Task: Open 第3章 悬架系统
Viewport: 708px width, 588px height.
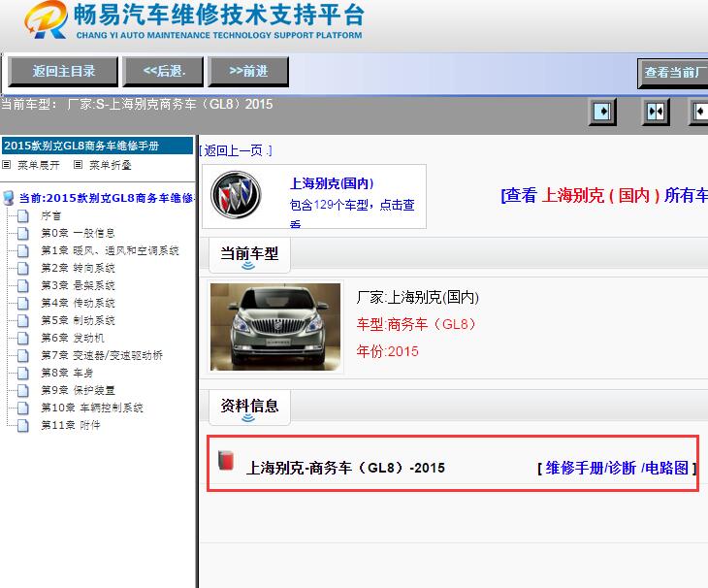Action: [78, 285]
